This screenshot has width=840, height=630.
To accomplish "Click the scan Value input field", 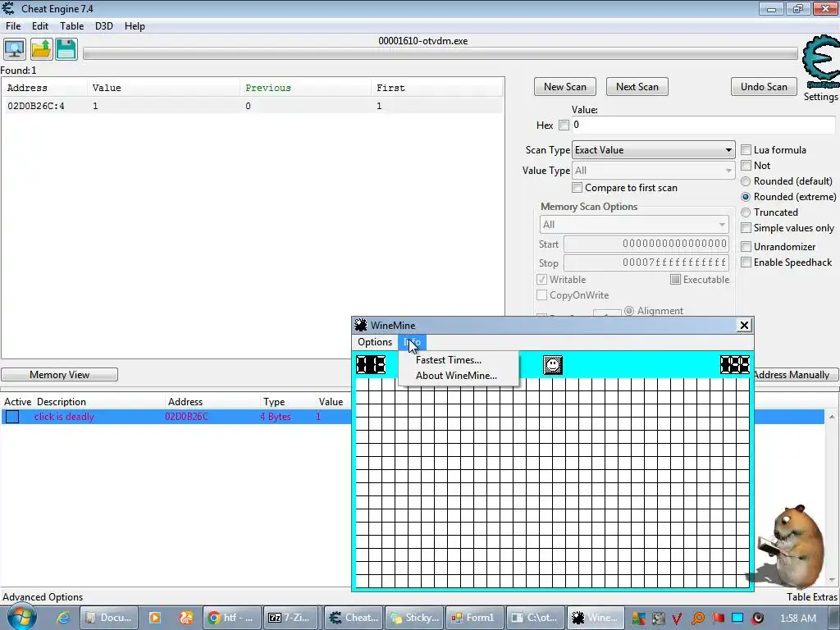I will pos(703,125).
